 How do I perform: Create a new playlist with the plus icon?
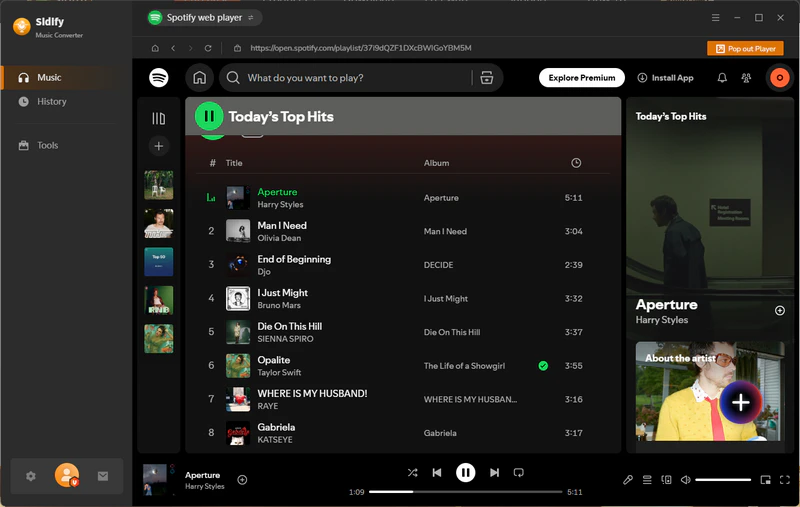coord(159,146)
